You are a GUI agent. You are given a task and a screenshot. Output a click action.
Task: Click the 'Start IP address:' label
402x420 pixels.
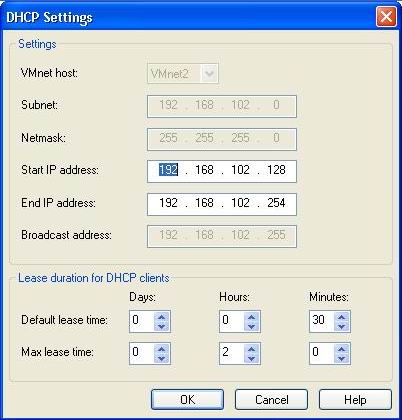click(60, 170)
